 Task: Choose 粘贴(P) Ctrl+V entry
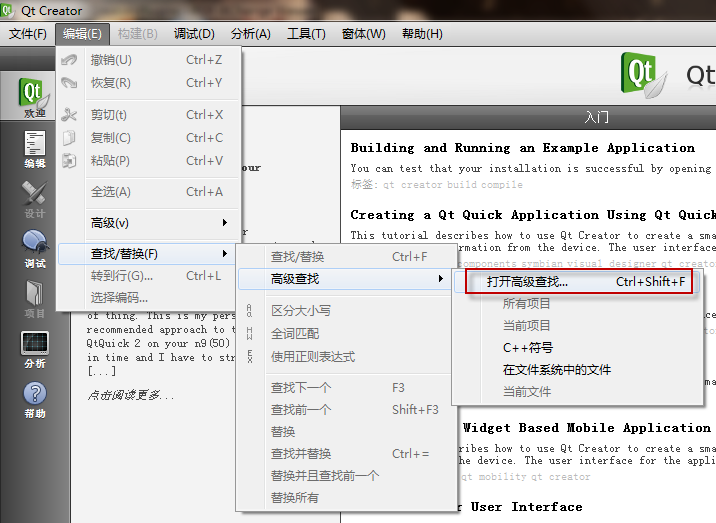click(x=148, y=160)
